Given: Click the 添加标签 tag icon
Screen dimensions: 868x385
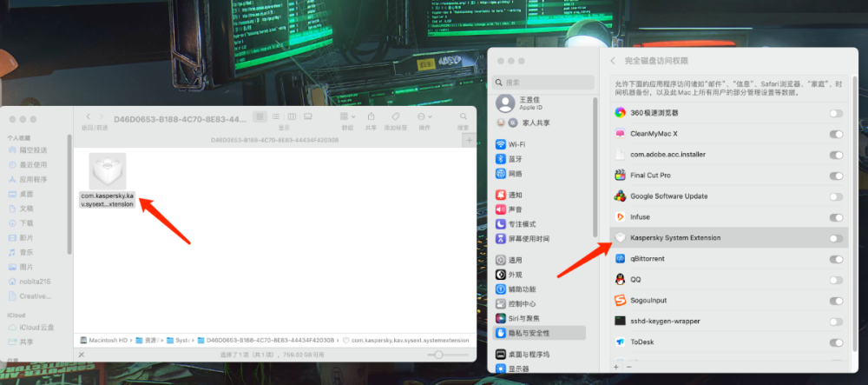Looking at the screenshot, I should point(395,116).
